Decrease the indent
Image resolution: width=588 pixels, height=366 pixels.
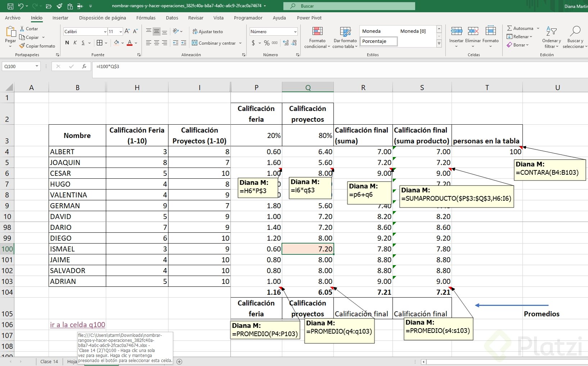click(176, 43)
